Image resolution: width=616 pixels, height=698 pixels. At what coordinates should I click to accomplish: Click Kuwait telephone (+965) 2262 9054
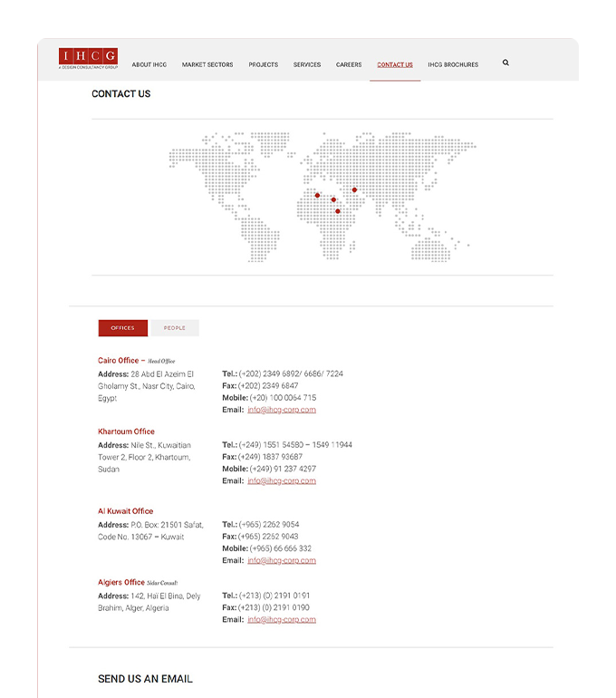pyautogui.click(x=269, y=524)
